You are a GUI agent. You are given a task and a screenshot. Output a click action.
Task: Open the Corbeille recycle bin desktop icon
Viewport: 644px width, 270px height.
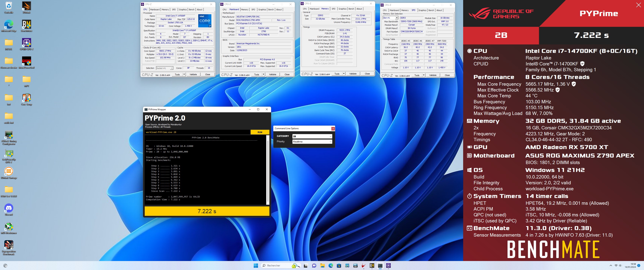pyautogui.click(x=9, y=7)
